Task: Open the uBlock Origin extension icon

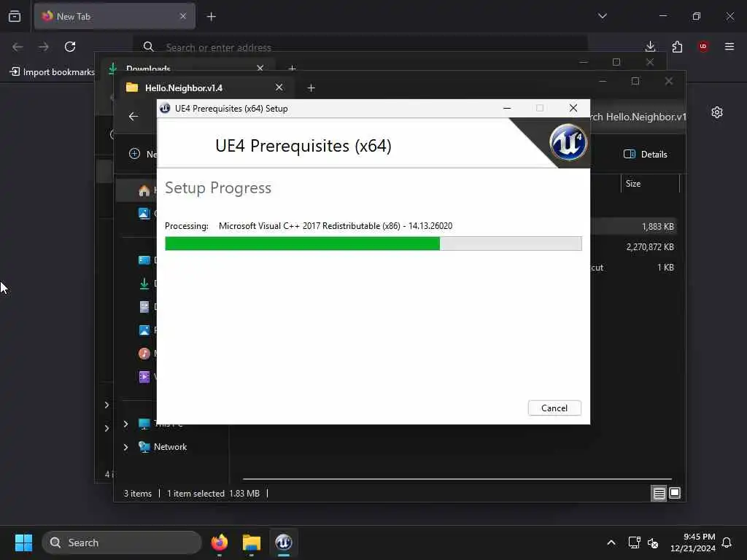Action: (x=703, y=47)
